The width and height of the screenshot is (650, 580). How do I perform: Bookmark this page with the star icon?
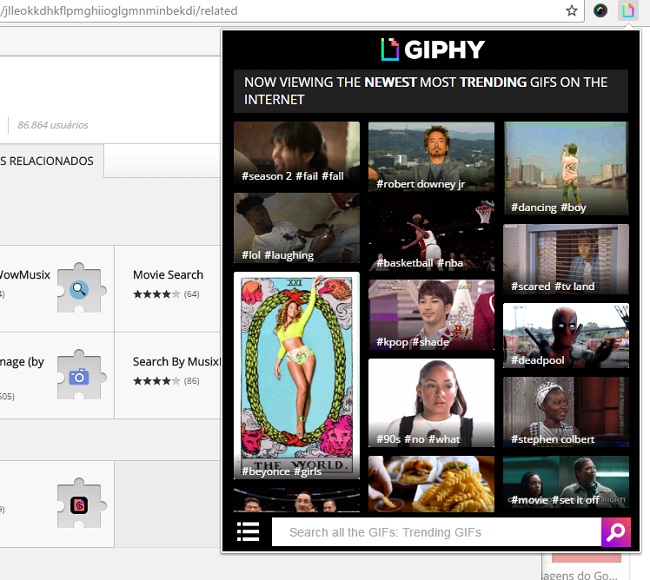click(572, 10)
